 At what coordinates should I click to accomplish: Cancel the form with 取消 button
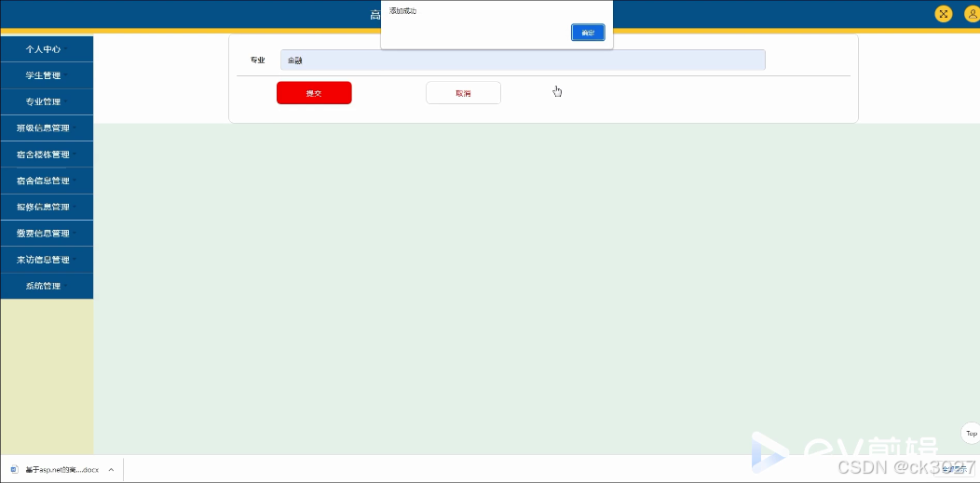point(463,93)
